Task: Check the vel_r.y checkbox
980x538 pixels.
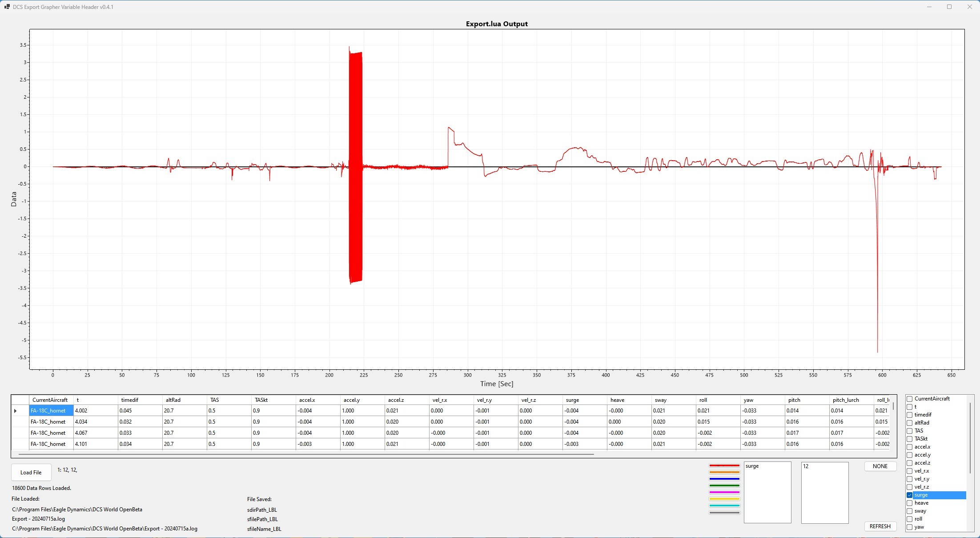Action: (x=910, y=479)
